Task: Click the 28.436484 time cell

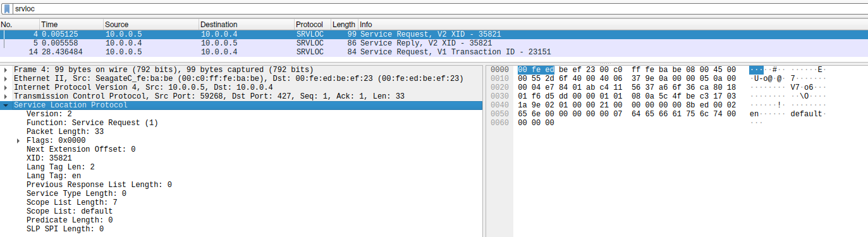Action: pyautogui.click(x=62, y=52)
